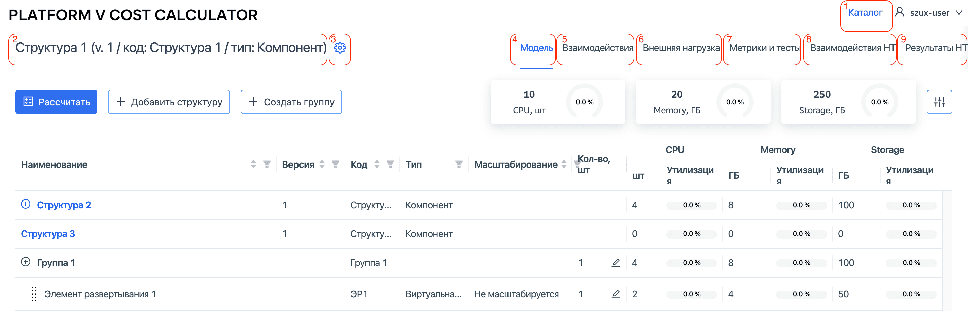Click the Рассчитать button
Screen dimensions: 980x329
pyautogui.click(x=56, y=102)
